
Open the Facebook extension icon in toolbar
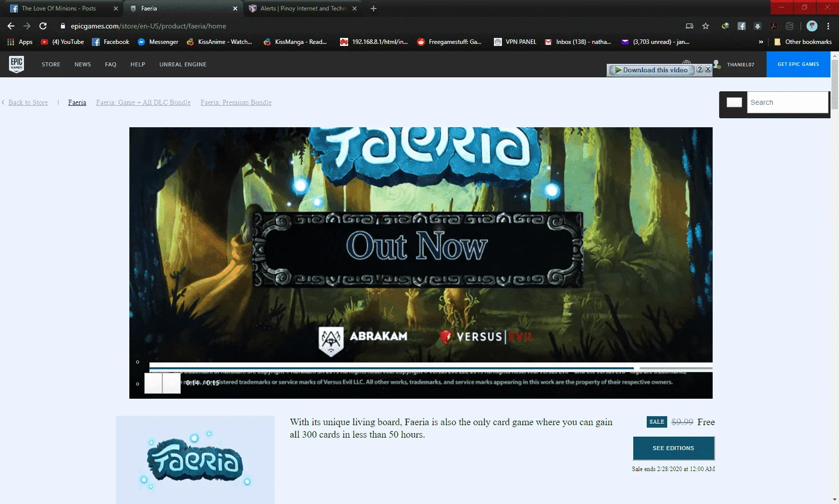coord(742,26)
